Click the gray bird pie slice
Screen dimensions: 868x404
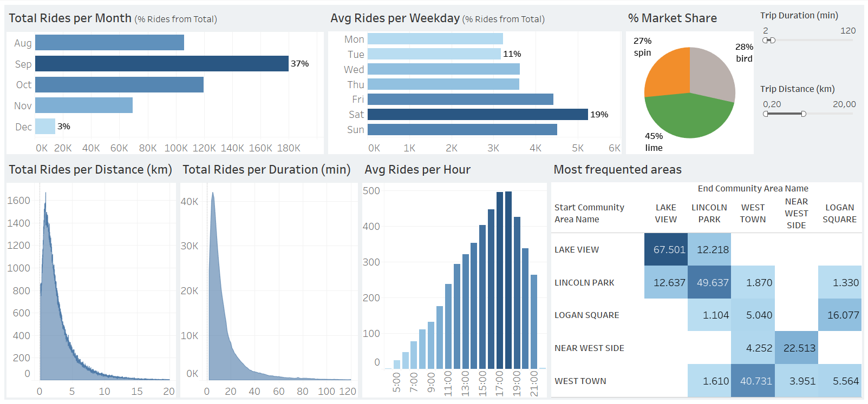click(x=712, y=73)
